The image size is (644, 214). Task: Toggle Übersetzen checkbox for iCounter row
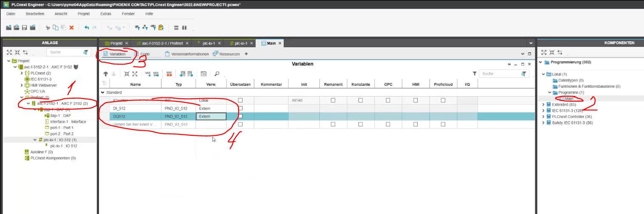(240, 100)
